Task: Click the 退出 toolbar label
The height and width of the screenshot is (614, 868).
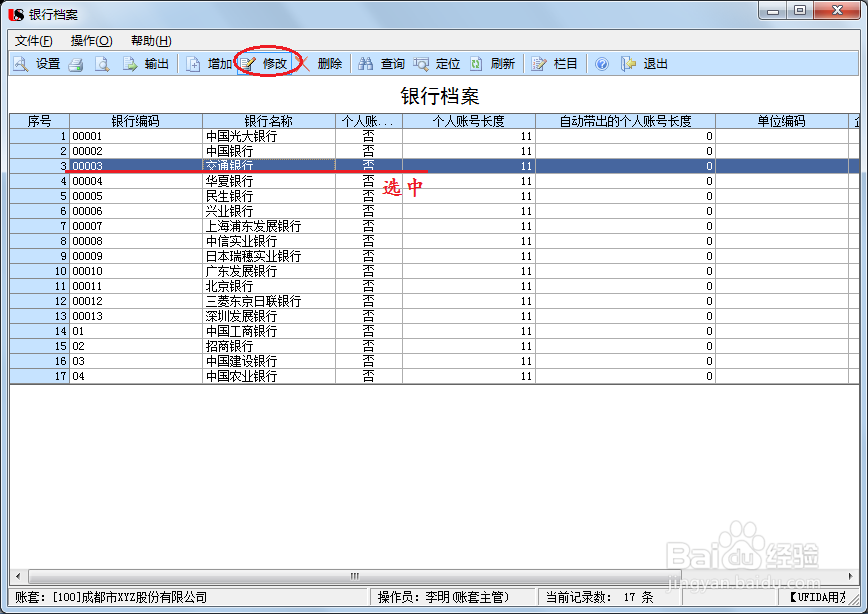Action: click(x=655, y=64)
